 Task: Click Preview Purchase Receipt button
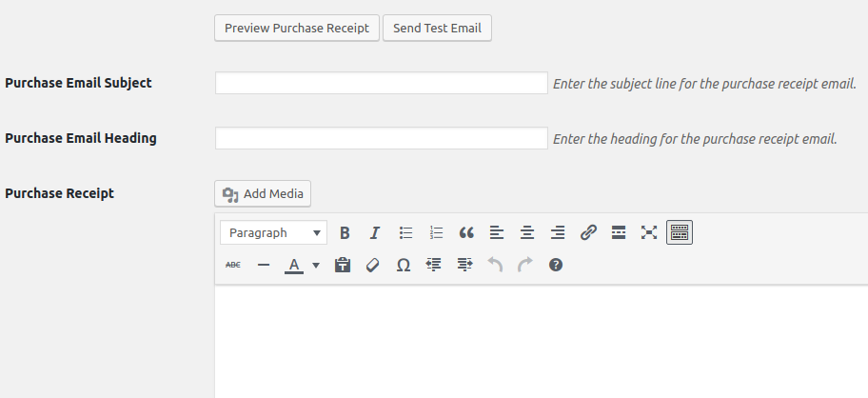[x=297, y=28]
